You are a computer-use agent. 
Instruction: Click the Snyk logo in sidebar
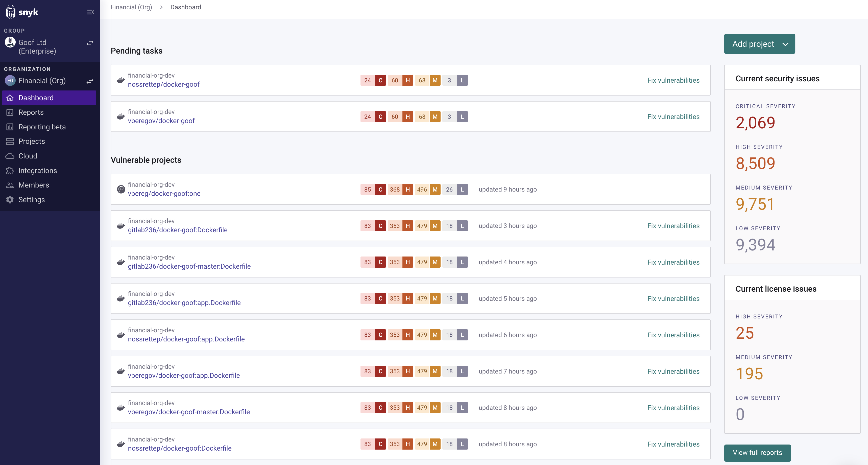click(22, 12)
